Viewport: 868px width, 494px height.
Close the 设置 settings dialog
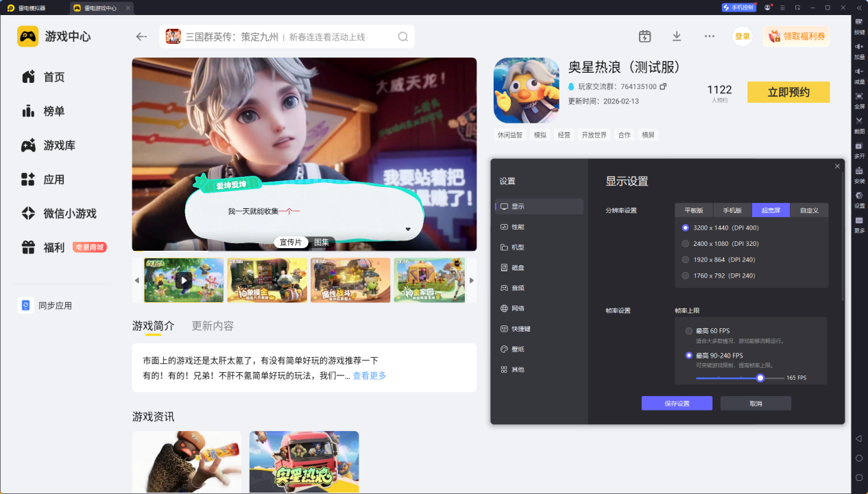837,166
